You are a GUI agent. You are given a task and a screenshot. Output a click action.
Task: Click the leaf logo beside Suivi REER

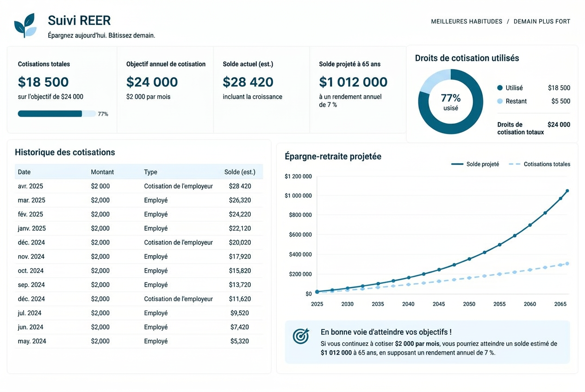pos(25,25)
